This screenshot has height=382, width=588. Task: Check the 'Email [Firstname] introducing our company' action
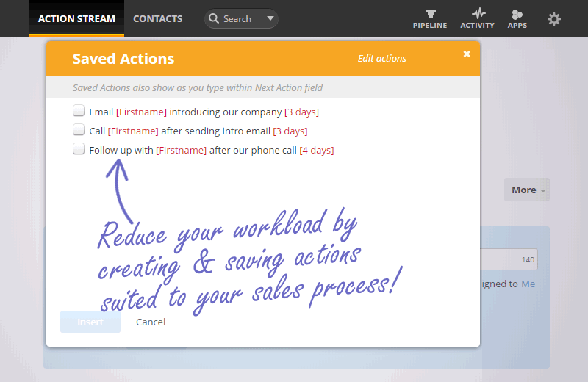pos(79,111)
